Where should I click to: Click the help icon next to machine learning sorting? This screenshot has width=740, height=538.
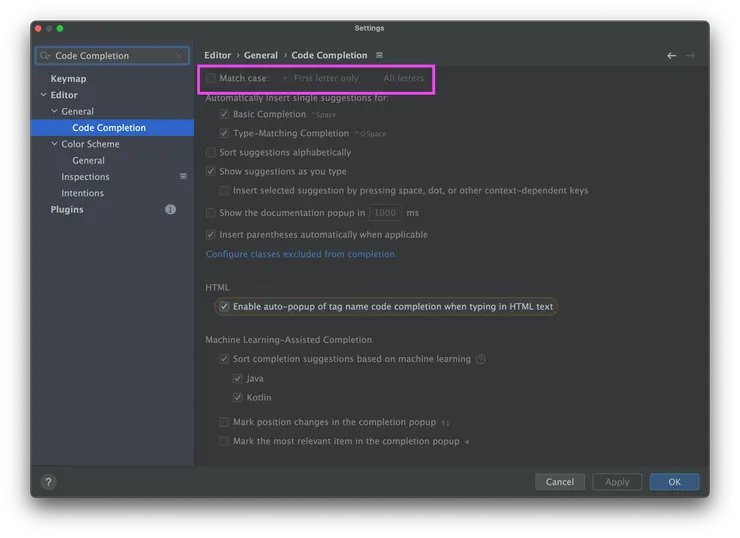point(481,359)
